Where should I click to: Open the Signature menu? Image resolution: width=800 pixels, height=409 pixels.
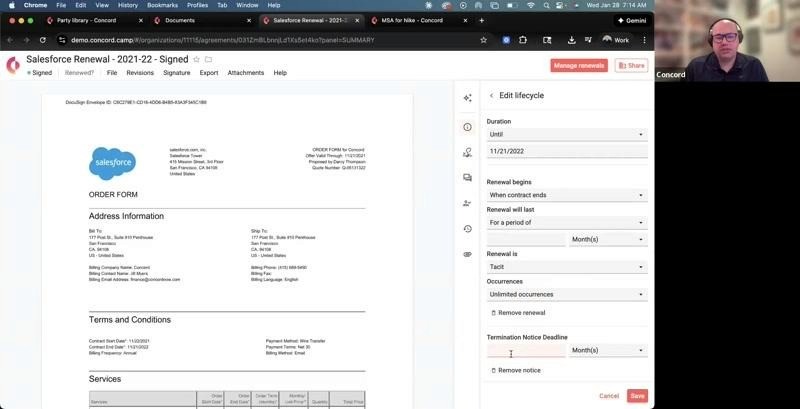point(177,73)
